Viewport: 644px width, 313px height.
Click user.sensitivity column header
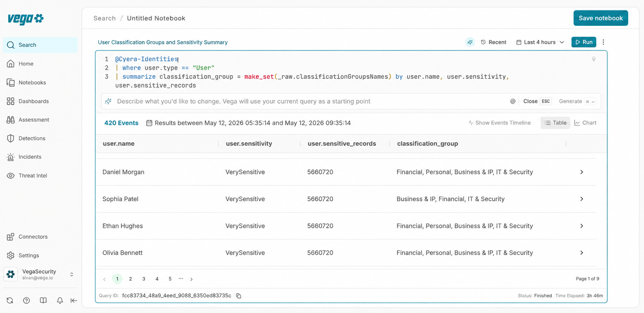pyautogui.click(x=249, y=144)
